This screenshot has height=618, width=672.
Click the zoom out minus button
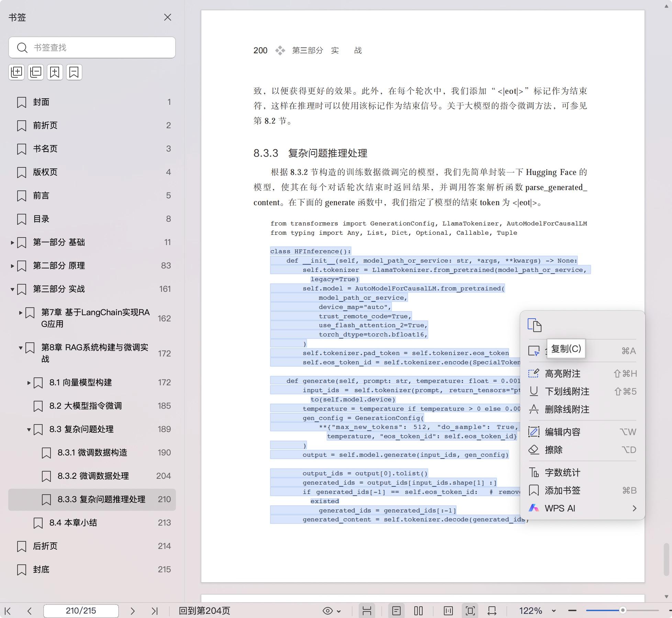572,611
